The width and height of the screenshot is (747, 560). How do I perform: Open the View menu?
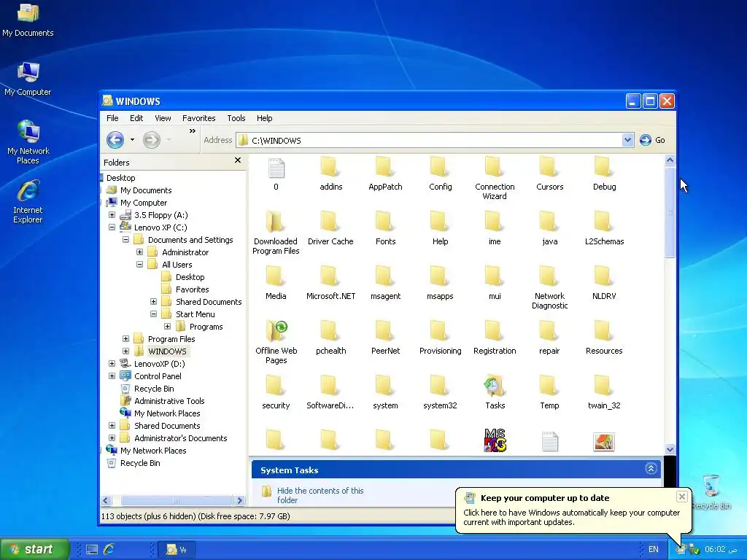point(163,118)
